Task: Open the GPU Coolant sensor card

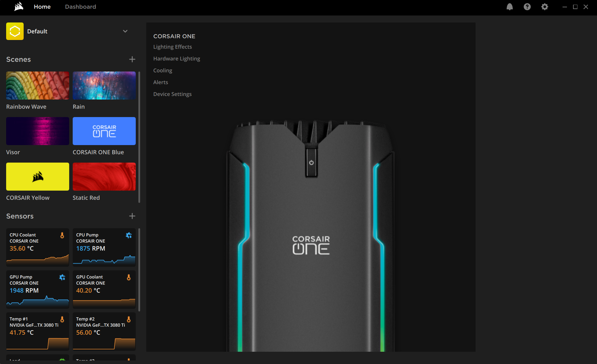Action: [x=104, y=289]
